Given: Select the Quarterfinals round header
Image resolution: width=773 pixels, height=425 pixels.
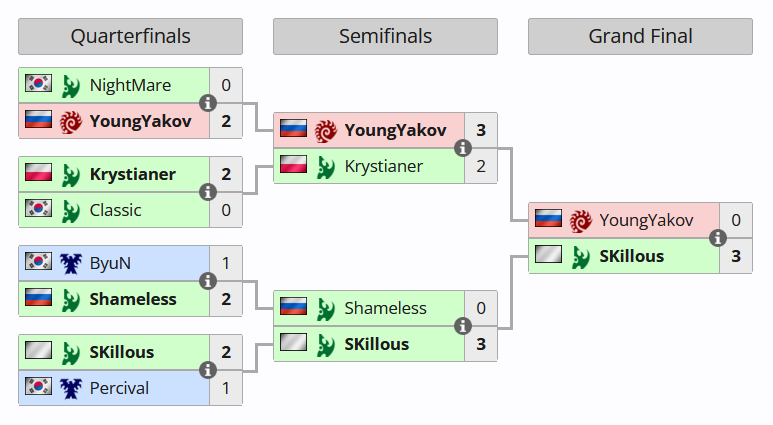Looking at the screenshot, I should tap(130, 37).
